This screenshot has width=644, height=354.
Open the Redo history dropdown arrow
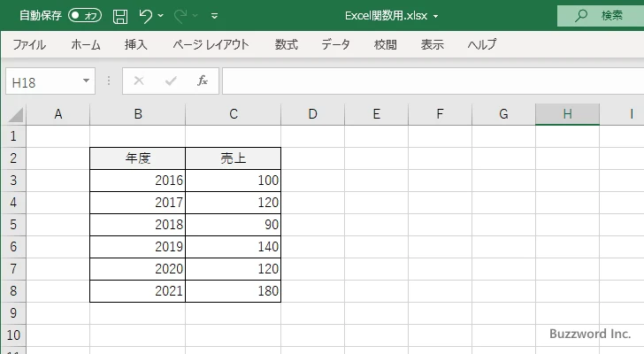coord(195,16)
